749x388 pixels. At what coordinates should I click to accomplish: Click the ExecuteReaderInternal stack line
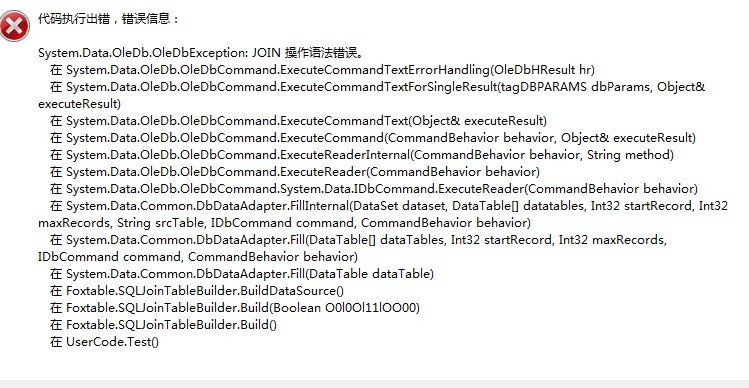click(x=362, y=155)
